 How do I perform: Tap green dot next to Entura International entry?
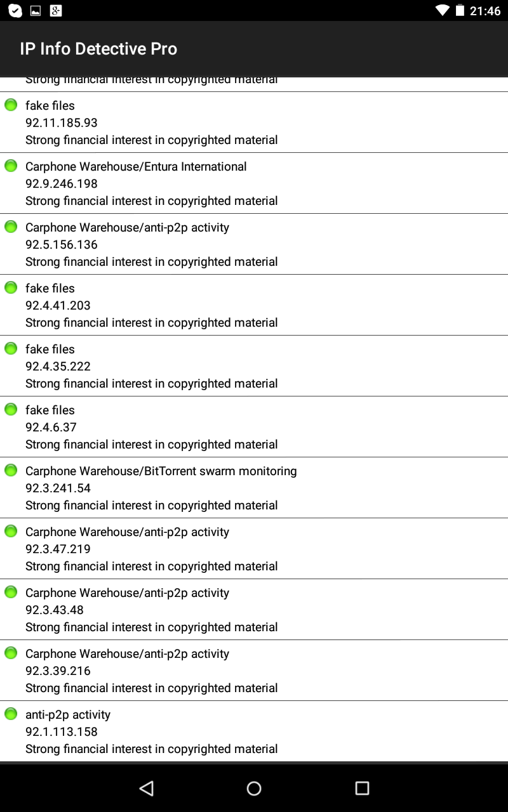11,166
